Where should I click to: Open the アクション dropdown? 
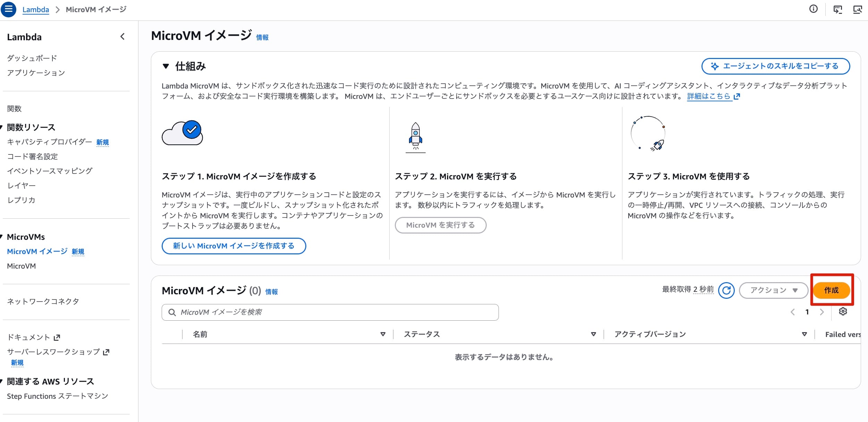coord(774,290)
